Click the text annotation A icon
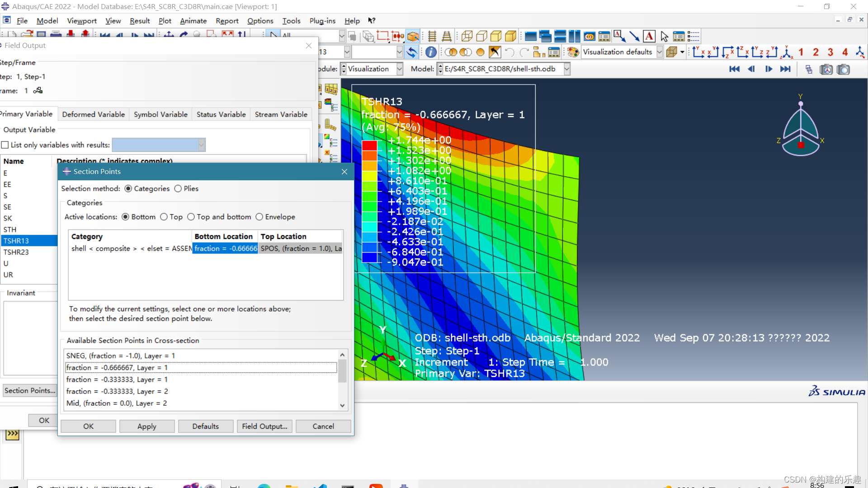868x488 pixels. tap(649, 36)
